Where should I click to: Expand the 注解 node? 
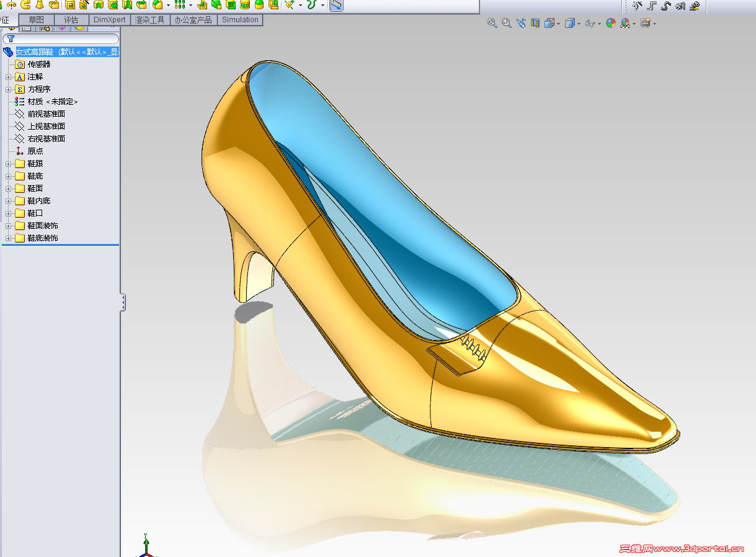(9, 77)
